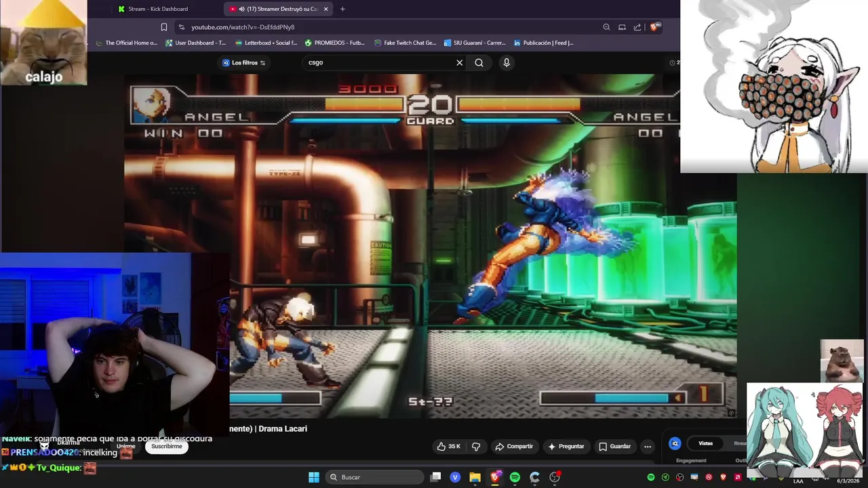Expand the Los filtros options
The image size is (868, 488).
[x=244, y=62]
